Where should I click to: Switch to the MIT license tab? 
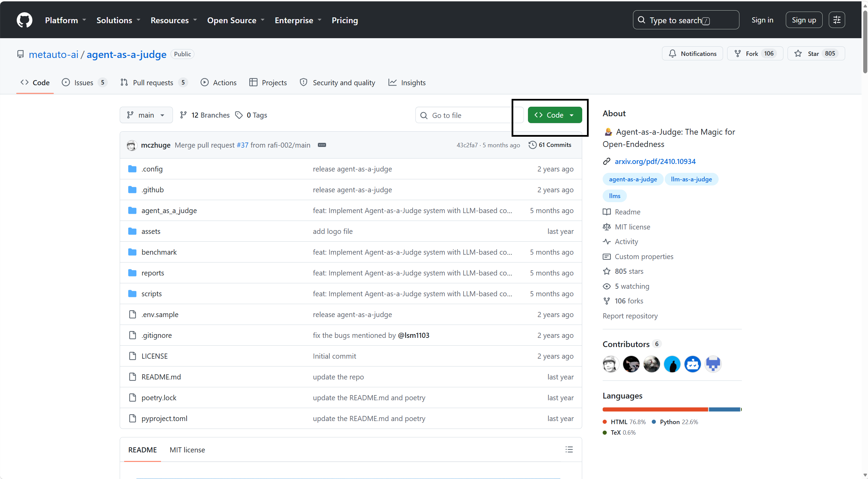tap(187, 450)
